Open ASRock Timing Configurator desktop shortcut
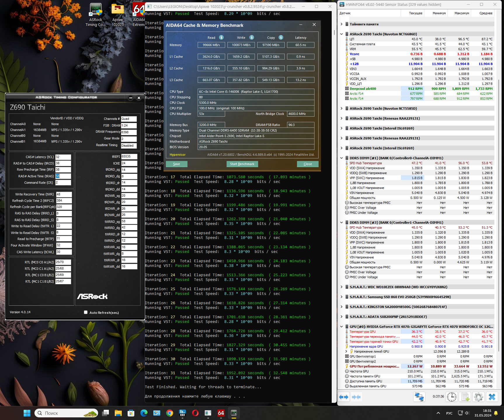504x420 pixels. click(95, 15)
